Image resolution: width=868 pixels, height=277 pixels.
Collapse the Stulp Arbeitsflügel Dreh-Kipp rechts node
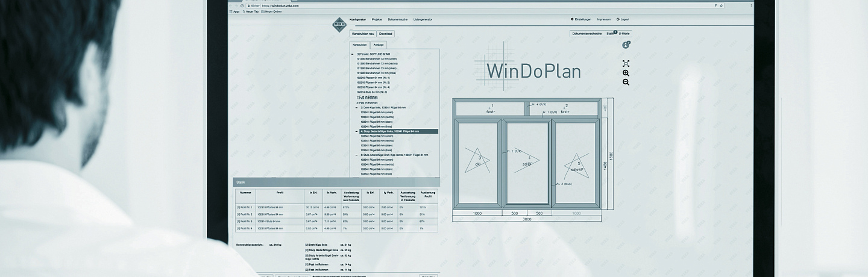click(x=357, y=155)
